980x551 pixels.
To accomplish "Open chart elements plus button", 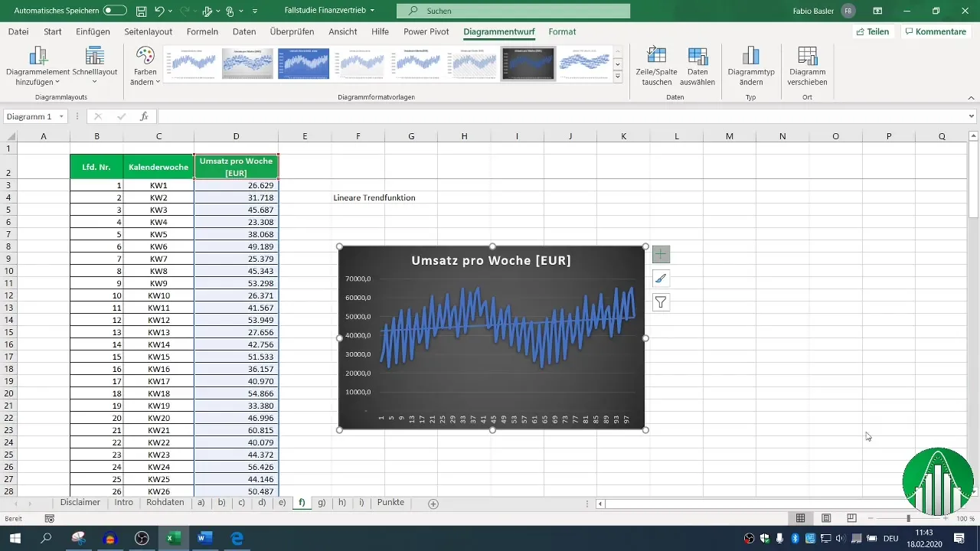I will click(661, 255).
